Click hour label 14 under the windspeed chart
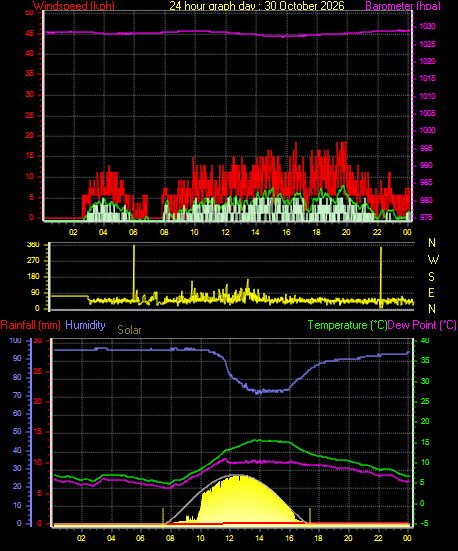458x551 pixels. tap(256, 232)
